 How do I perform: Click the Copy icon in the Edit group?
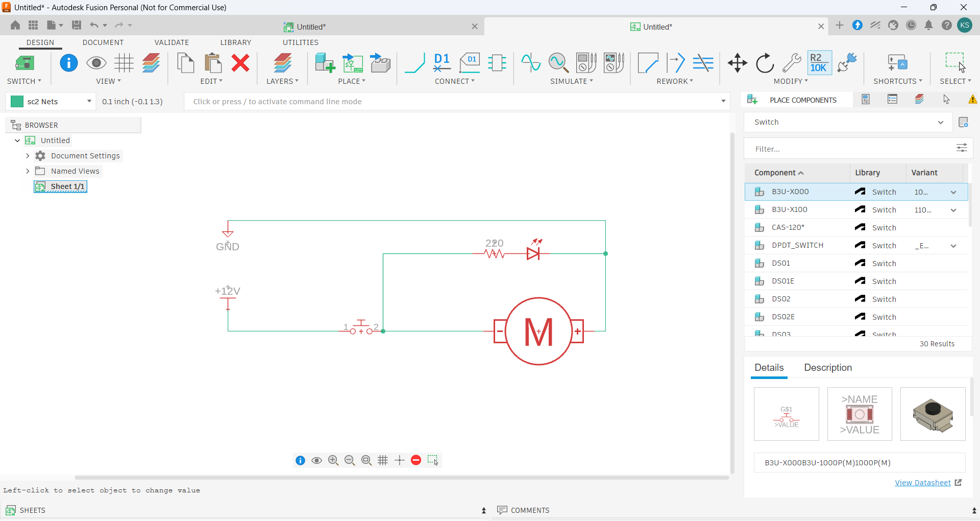click(185, 63)
